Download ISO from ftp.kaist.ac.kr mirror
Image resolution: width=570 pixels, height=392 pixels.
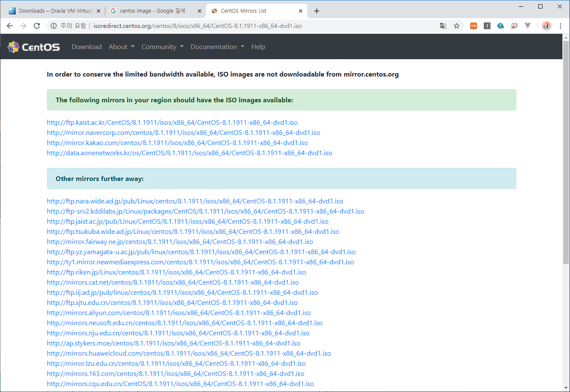click(172, 123)
